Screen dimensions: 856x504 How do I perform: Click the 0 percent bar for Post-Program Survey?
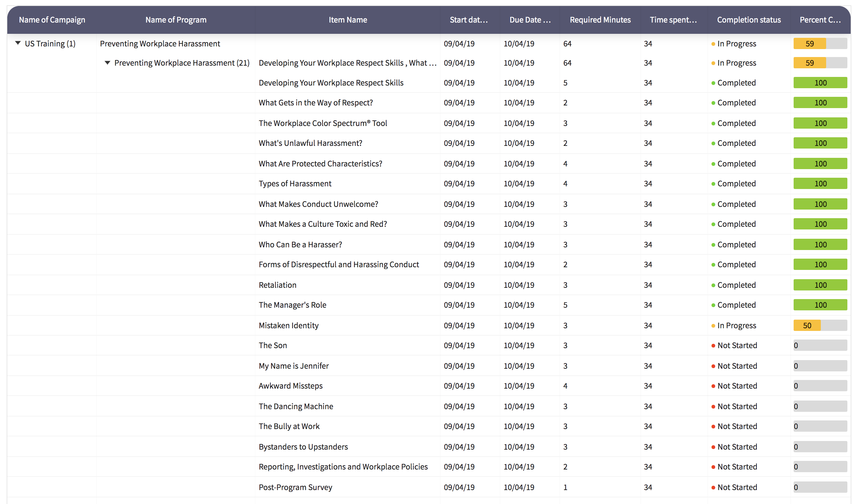820,487
